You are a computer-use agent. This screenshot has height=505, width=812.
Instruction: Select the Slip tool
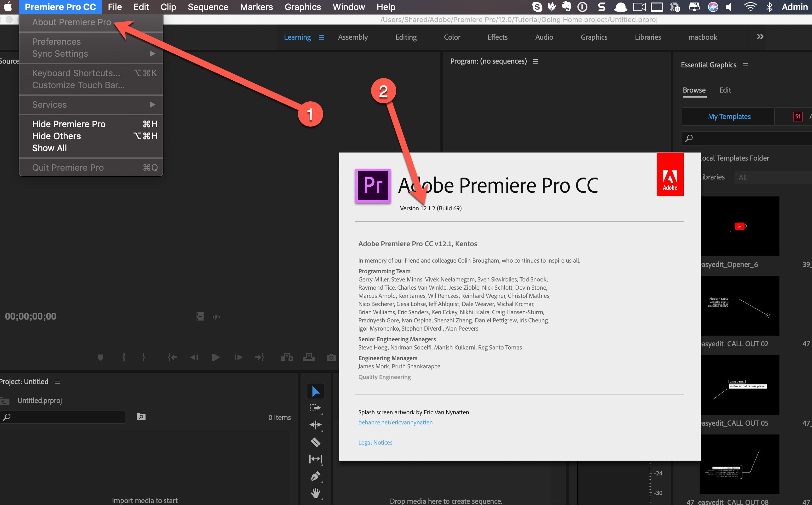point(315,459)
